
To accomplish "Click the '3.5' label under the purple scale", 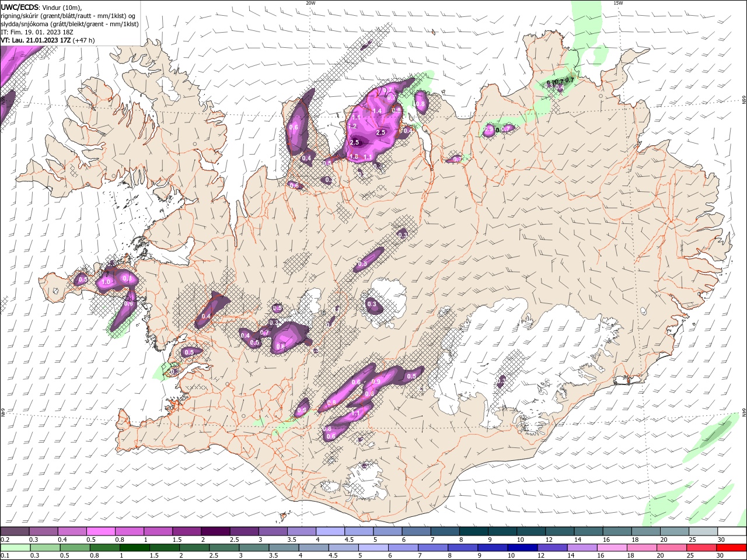I will (291, 540).
